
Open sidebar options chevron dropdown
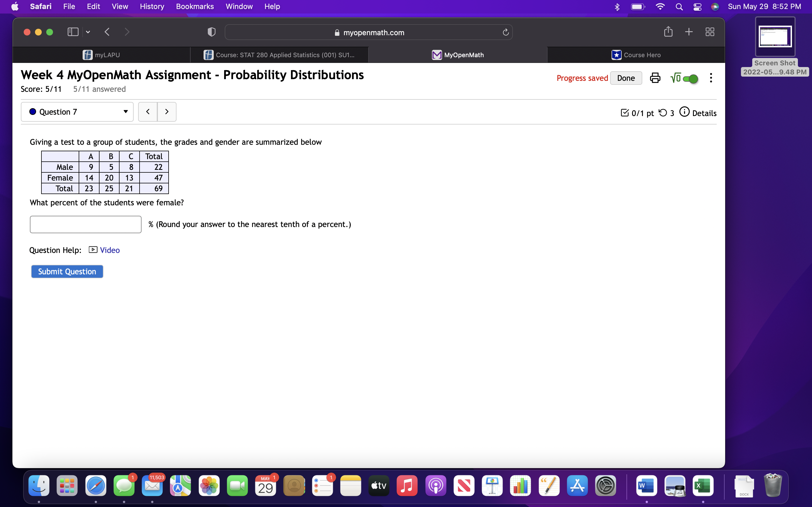pyautogui.click(x=88, y=32)
